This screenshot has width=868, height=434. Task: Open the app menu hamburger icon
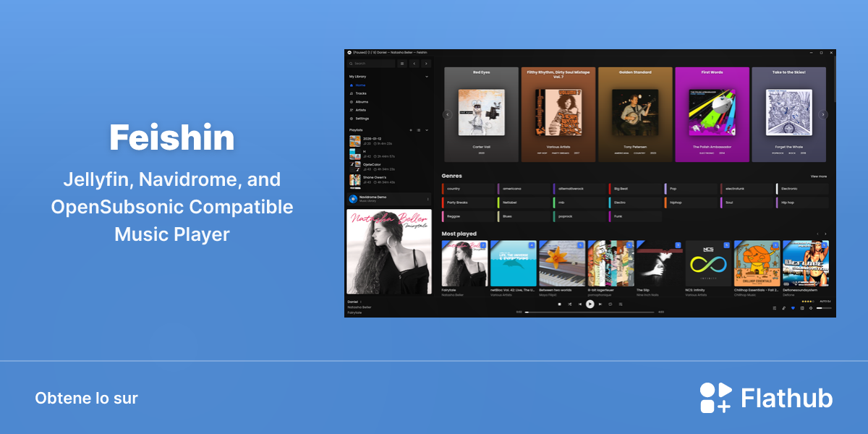pos(402,64)
